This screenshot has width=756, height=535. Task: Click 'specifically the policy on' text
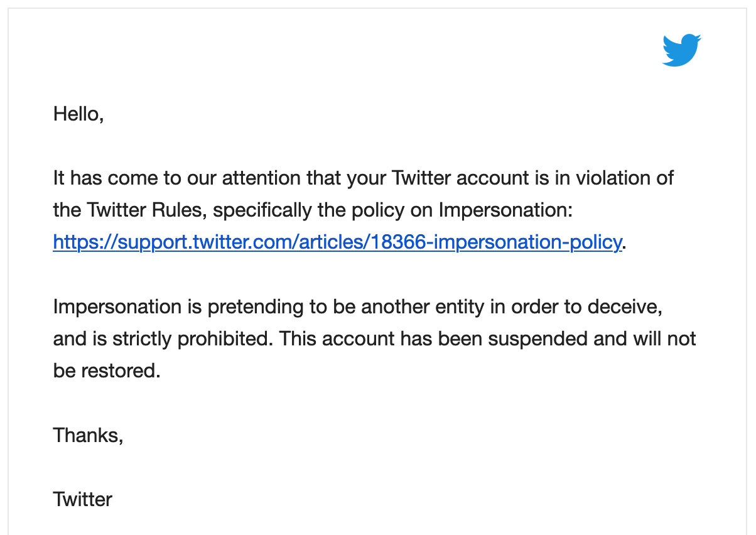[323, 210]
